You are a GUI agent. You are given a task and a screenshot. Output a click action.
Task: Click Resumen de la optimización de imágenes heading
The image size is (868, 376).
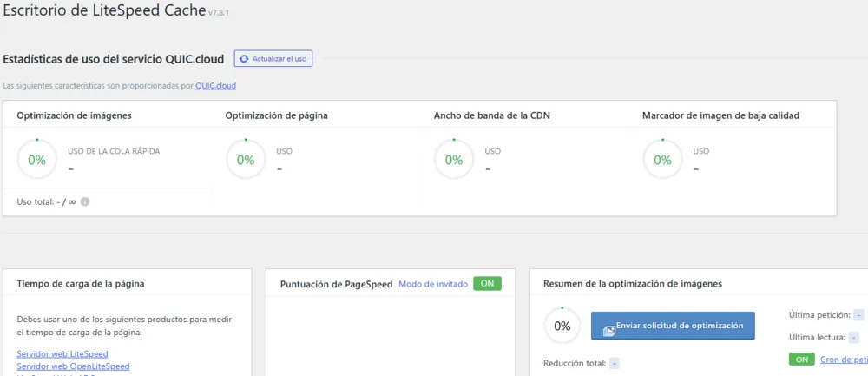[633, 284]
